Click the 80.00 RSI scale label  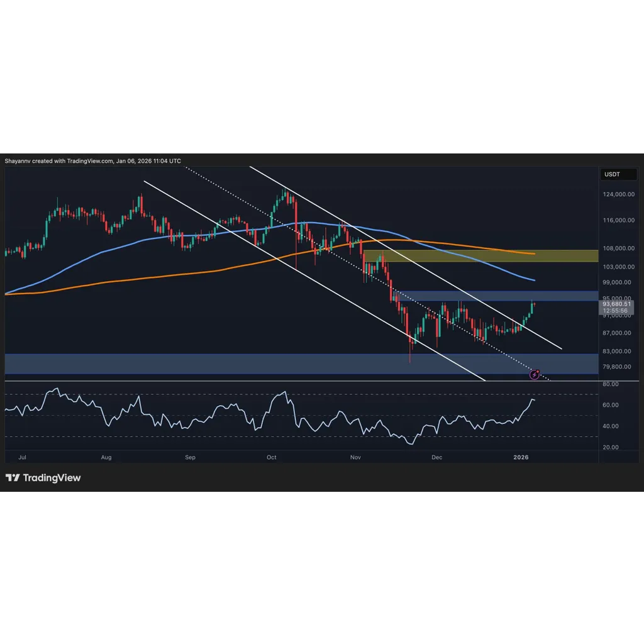click(610, 384)
